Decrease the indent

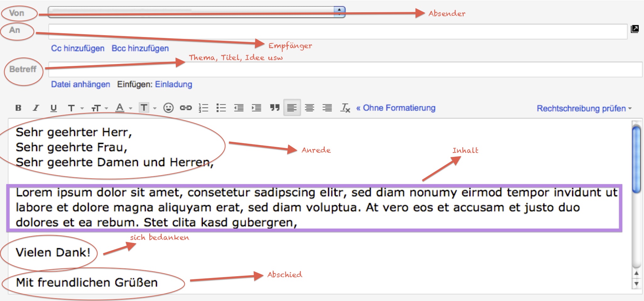pos(239,108)
